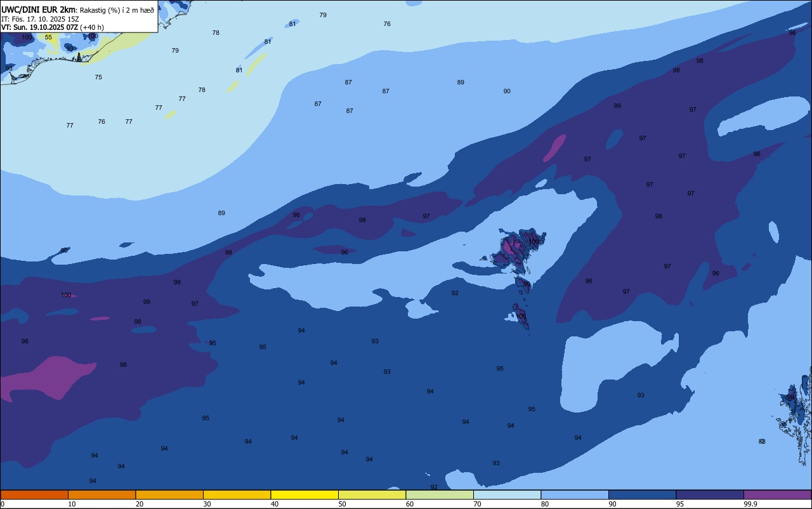The height and width of the screenshot is (509, 812).
Task: Click the '99.9' legend scale label
Action: point(750,504)
